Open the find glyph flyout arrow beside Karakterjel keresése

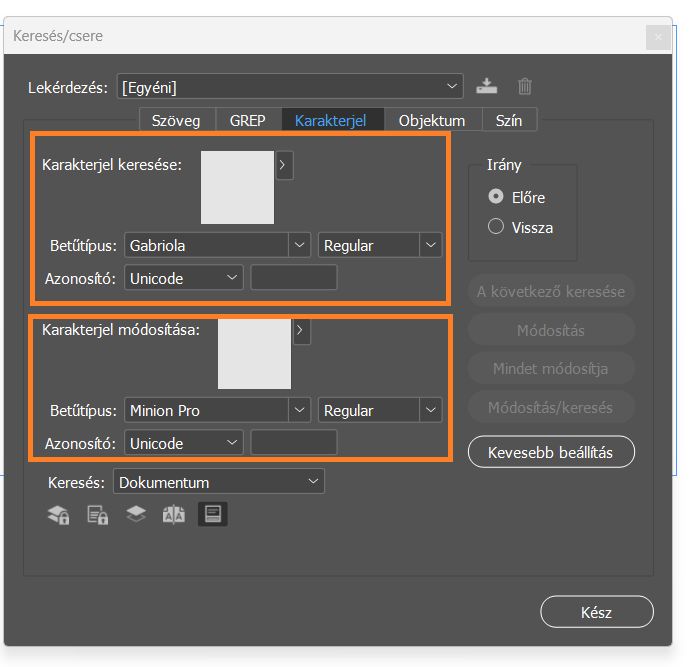pyautogui.click(x=284, y=165)
